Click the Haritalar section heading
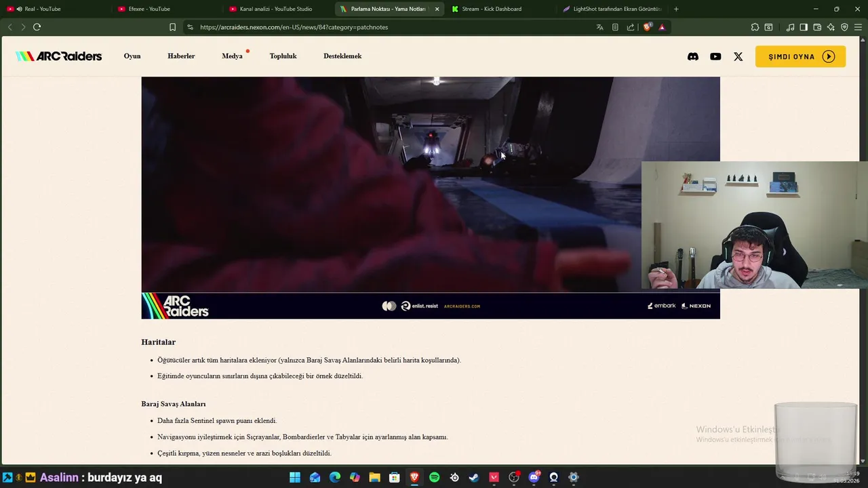Viewport: 868px width, 488px height. pos(158,342)
